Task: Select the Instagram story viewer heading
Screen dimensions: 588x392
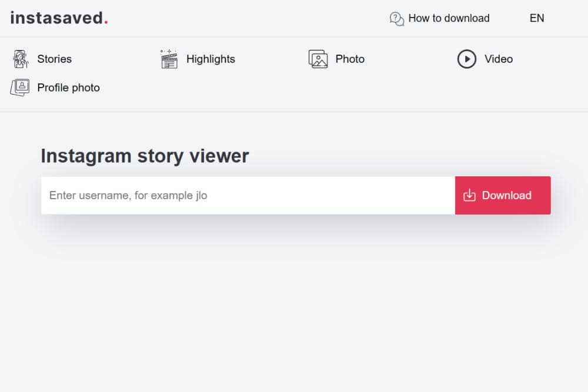Action: pos(144,155)
